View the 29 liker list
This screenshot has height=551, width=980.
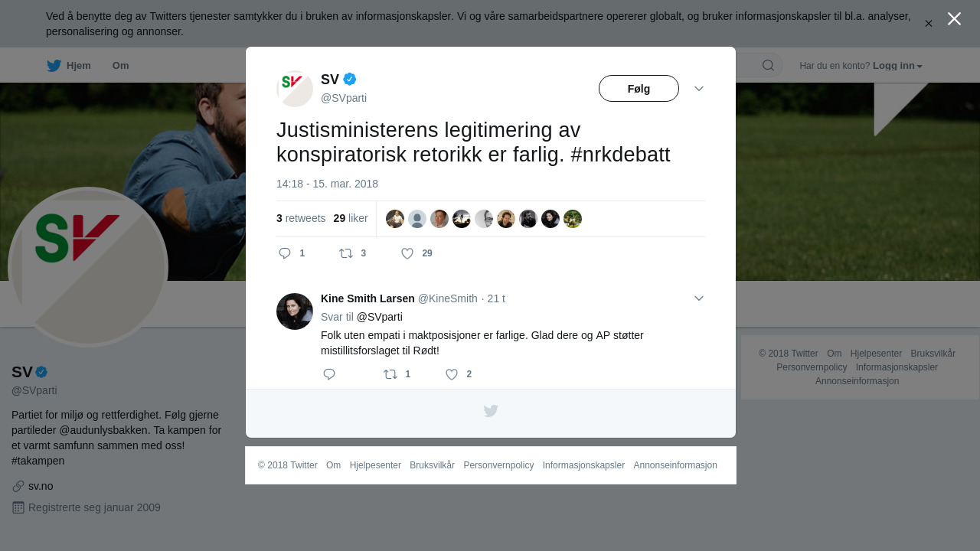351,218
